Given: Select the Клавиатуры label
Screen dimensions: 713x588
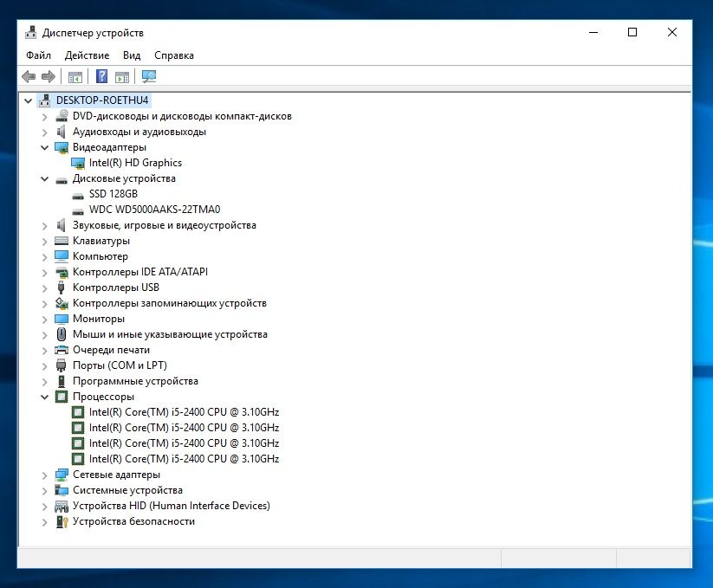Looking at the screenshot, I should pos(101,241).
